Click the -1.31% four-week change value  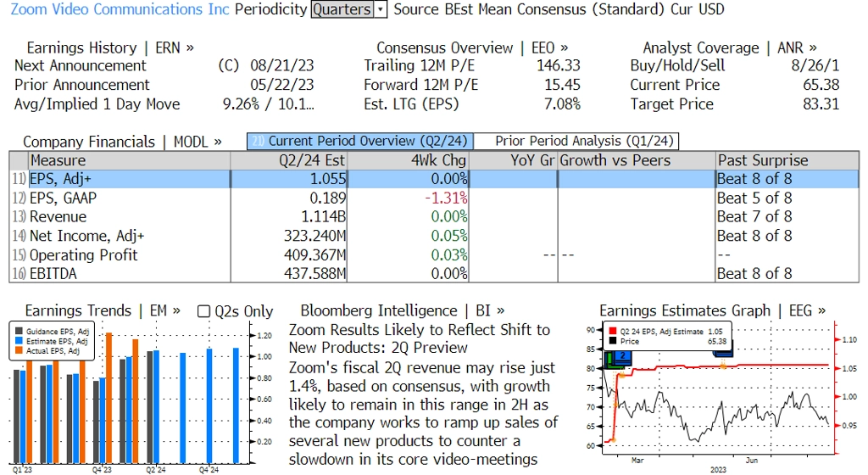pos(446,198)
